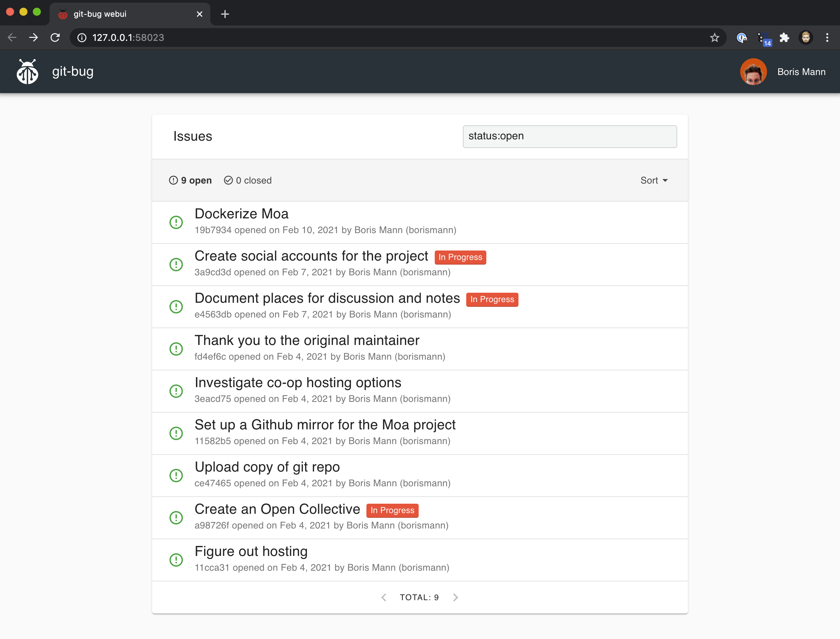Click the open status icon beside Dockerize Moa
Viewport: 840px width, 639px height.
(x=176, y=222)
